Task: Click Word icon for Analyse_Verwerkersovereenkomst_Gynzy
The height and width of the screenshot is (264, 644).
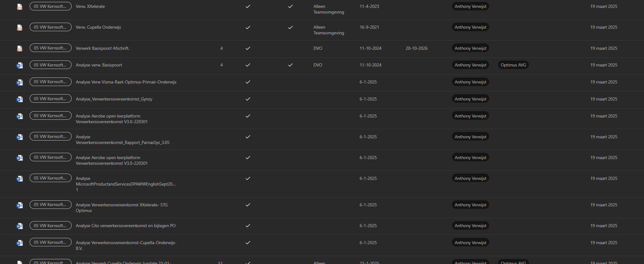Action: [20, 99]
